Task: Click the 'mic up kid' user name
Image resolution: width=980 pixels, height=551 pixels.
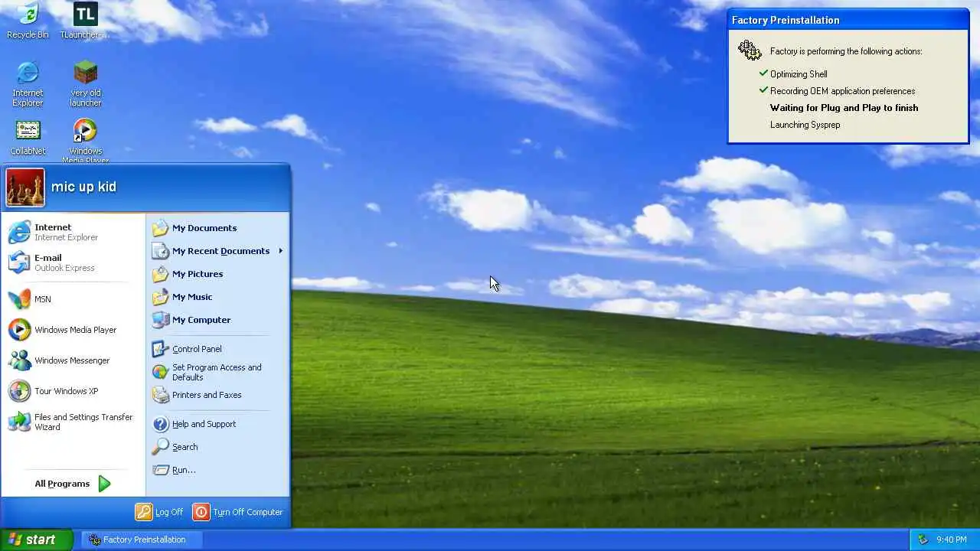Action: pyautogui.click(x=83, y=187)
